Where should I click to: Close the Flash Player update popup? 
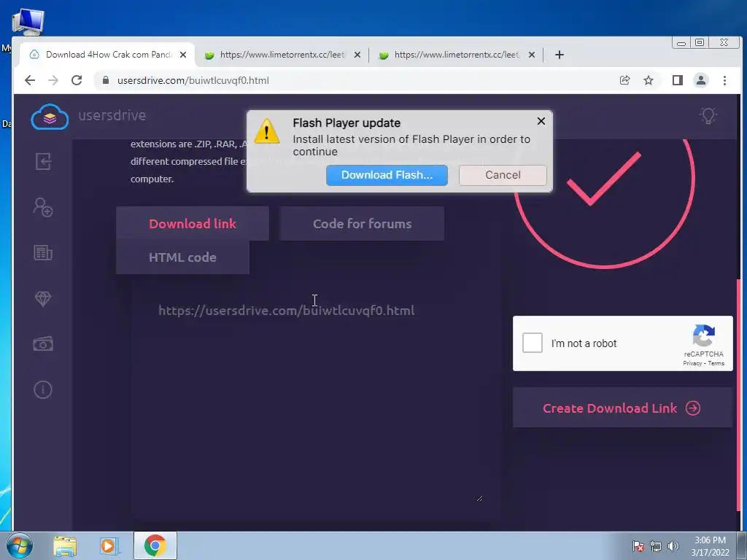pos(541,121)
